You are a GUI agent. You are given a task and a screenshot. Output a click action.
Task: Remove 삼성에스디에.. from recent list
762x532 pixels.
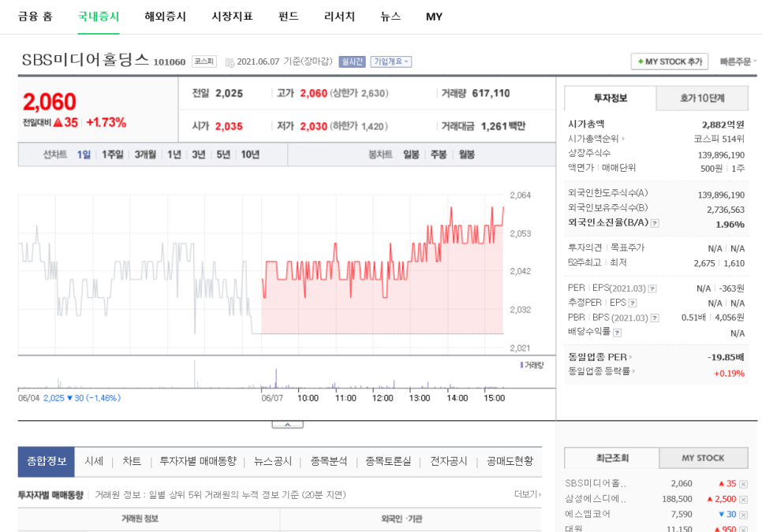coord(743,500)
